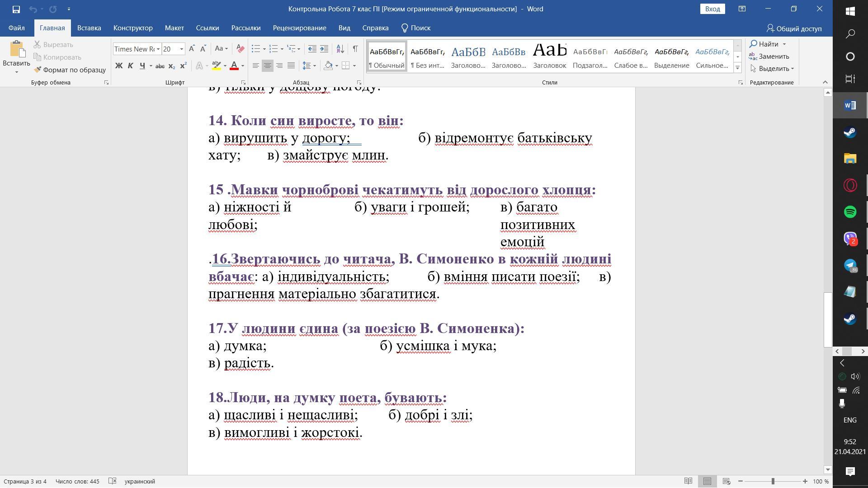
Task: Apply yellow text highlight color
Action: point(217,66)
